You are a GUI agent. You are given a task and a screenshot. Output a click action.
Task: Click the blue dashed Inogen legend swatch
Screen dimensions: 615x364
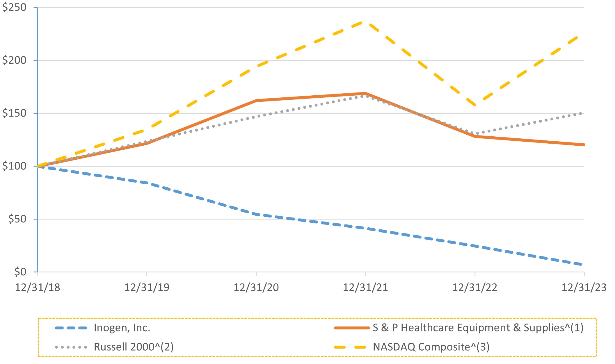[x=71, y=328]
